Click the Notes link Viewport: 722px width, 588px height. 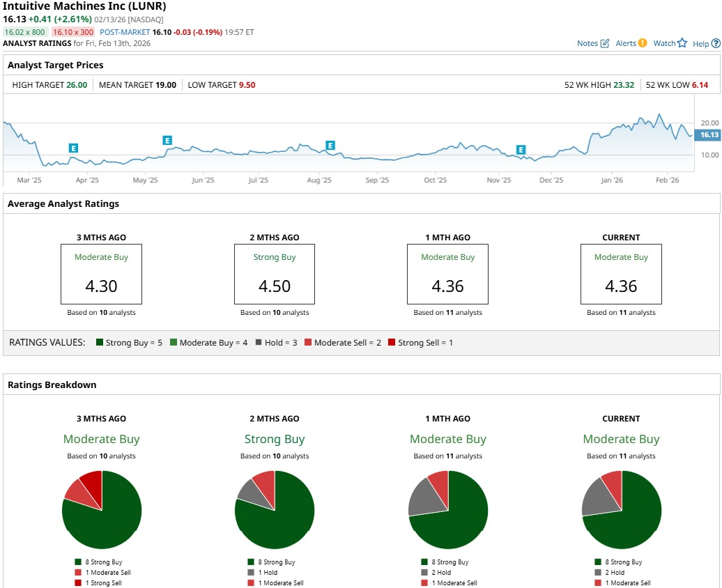pyautogui.click(x=587, y=43)
